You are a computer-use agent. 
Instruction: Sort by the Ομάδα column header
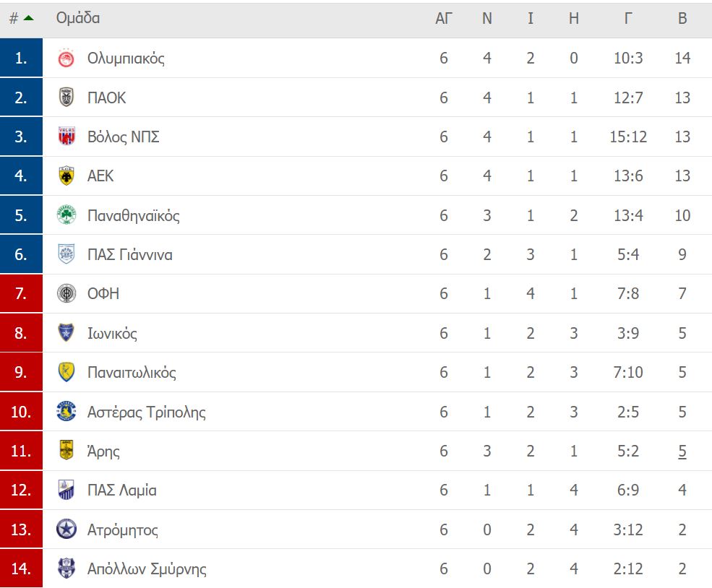pyautogui.click(x=78, y=18)
